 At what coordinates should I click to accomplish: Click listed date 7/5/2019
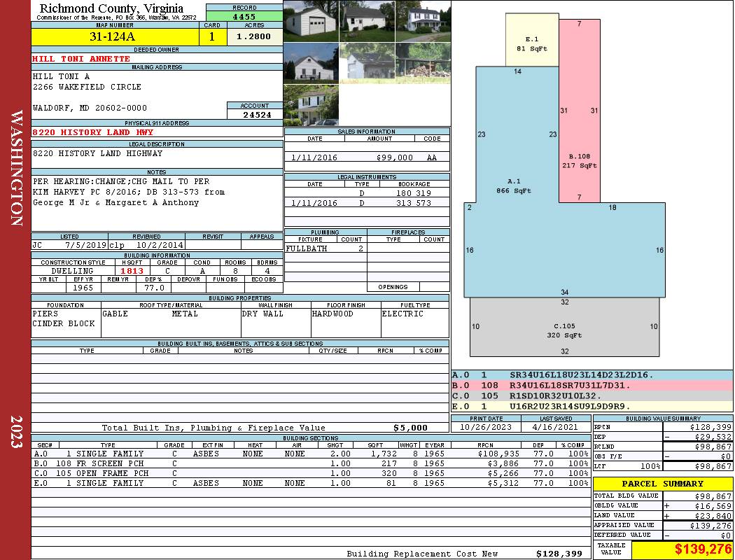[86, 245]
